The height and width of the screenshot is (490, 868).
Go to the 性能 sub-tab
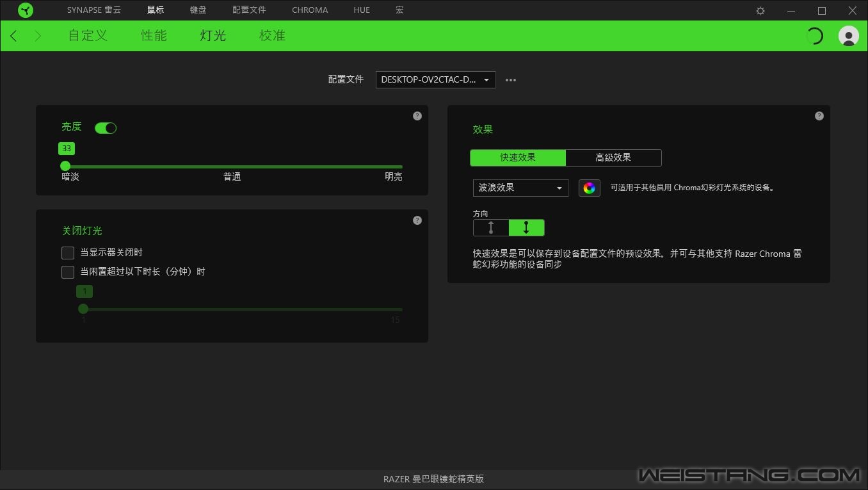tap(154, 36)
